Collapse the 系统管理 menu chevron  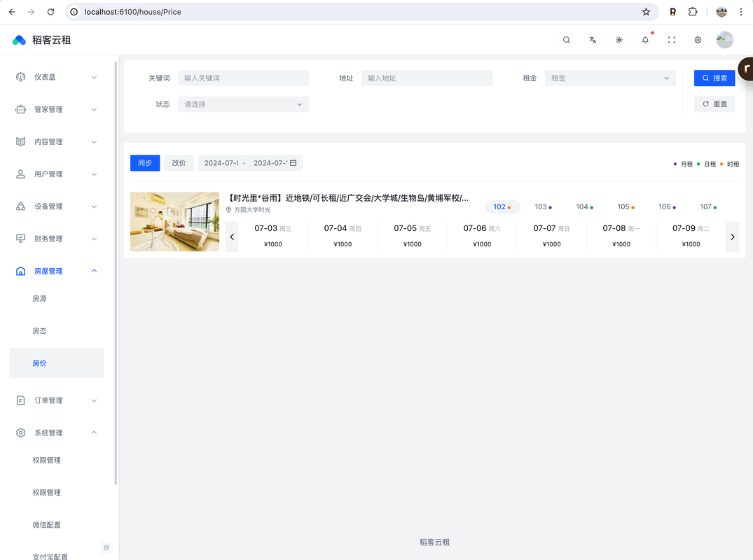click(94, 433)
